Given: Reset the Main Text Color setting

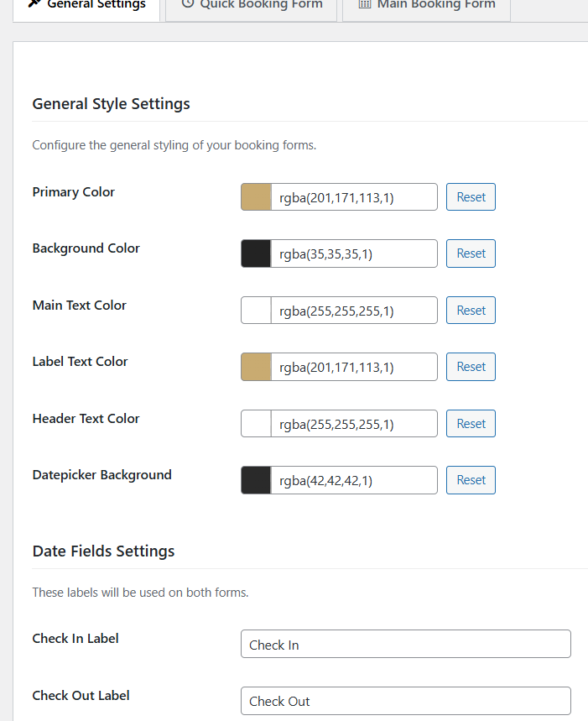Looking at the screenshot, I should tap(471, 310).
